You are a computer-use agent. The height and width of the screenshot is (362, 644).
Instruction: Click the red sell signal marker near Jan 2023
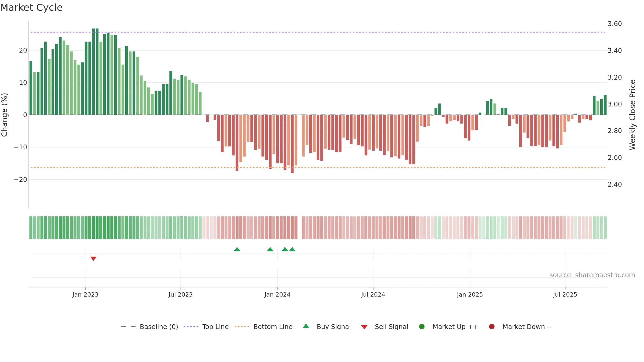93,258
